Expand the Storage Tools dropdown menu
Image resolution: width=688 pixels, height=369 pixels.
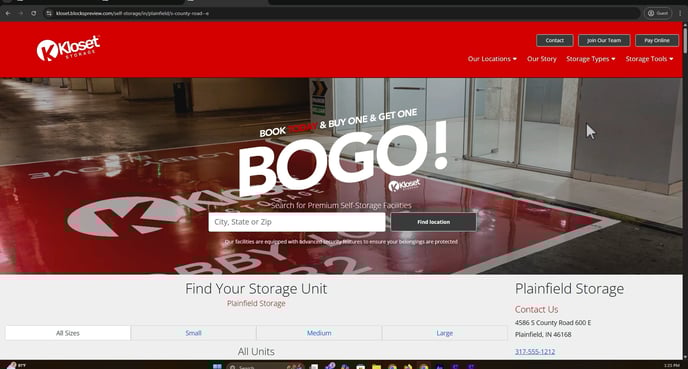tap(649, 59)
